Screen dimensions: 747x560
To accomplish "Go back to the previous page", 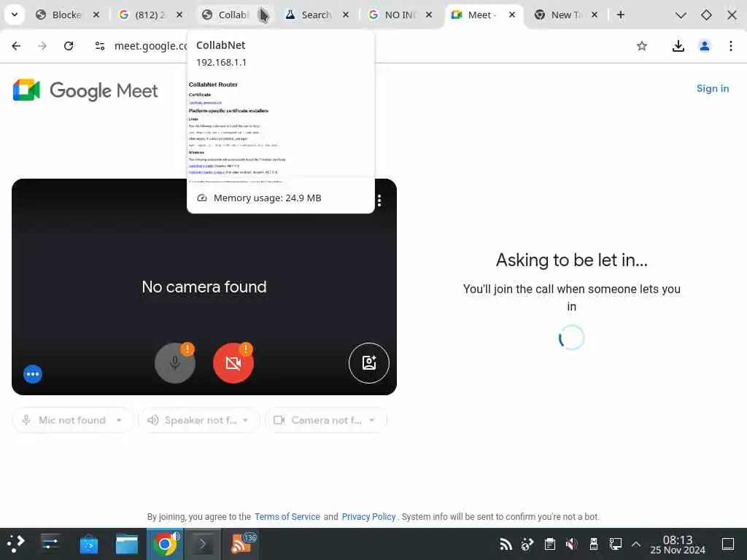I will (x=16, y=46).
